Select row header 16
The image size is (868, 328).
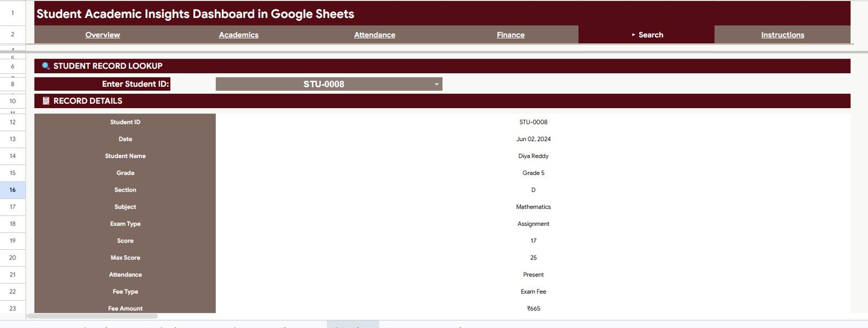click(12, 190)
